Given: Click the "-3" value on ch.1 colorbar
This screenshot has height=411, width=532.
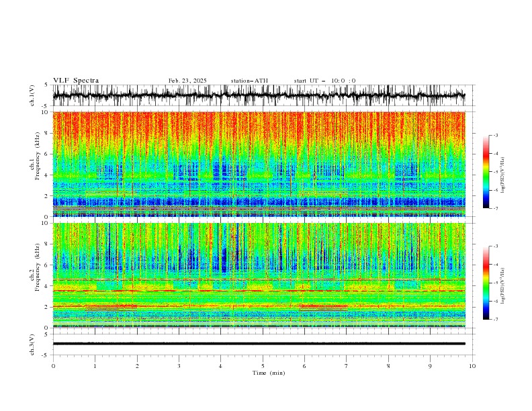Looking at the screenshot, I should coord(495,135).
